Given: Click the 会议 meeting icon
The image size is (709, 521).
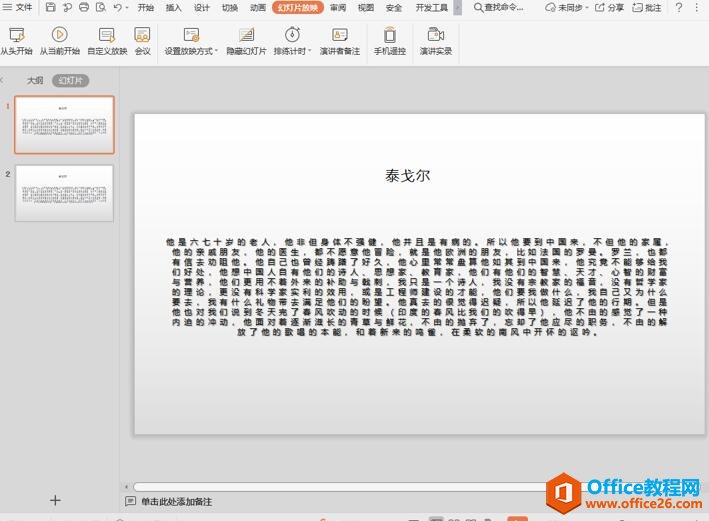Looking at the screenshot, I should click(142, 41).
